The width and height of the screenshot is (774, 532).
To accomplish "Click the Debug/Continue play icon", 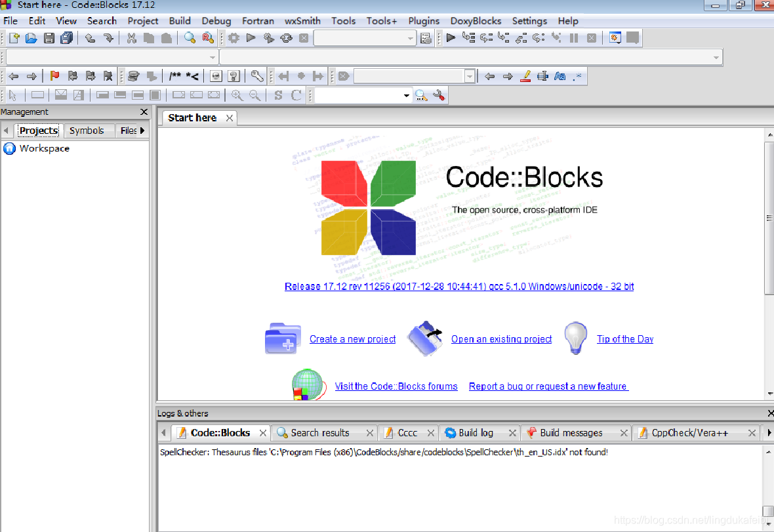I will coord(451,38).
